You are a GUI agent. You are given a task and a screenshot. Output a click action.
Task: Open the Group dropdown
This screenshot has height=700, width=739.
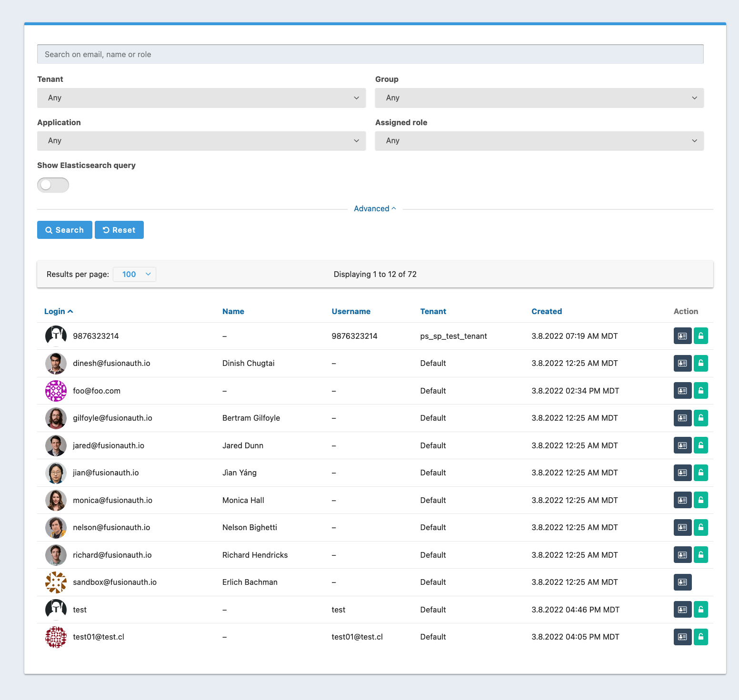(539, 98)
